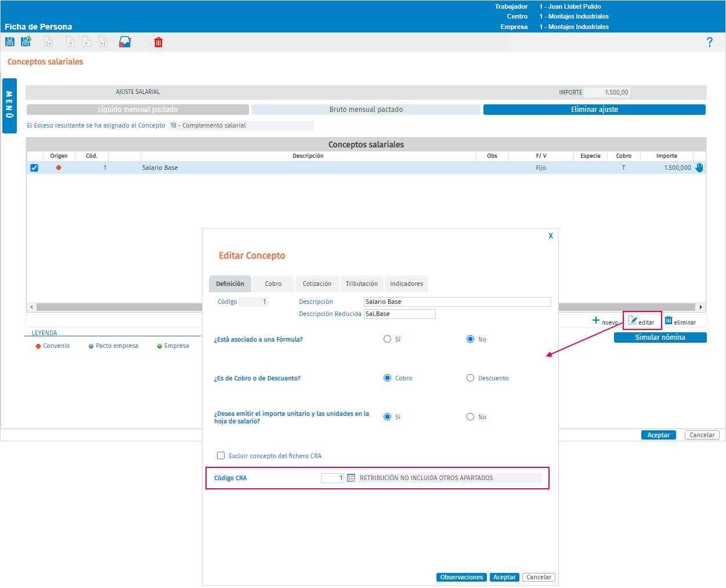726x588 pixels.
Task: Select No for associated Fórmula
Action: pos(470,339)
